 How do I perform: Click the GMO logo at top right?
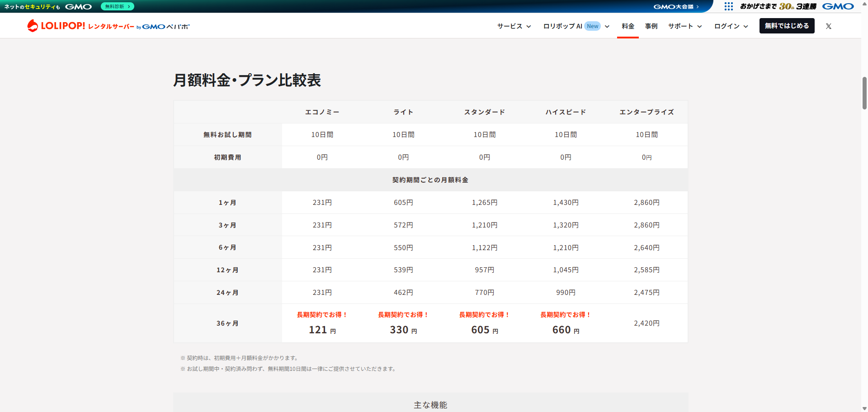coord(838,6)
